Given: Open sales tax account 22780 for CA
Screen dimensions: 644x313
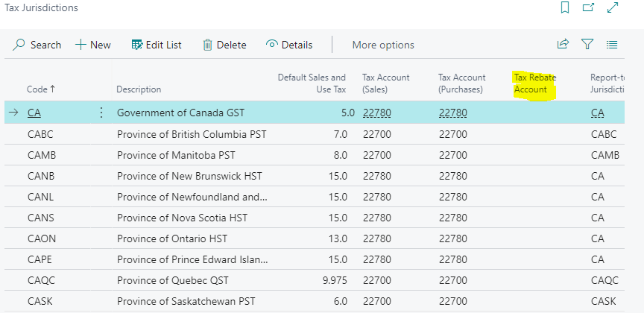Looking at the screenshot, I should pos(376,113).
